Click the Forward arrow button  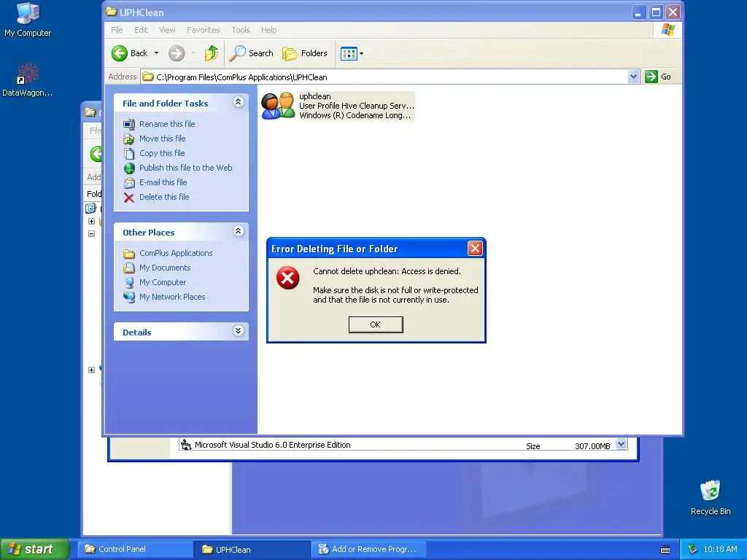pyautogui.click(x=177, y=53)
